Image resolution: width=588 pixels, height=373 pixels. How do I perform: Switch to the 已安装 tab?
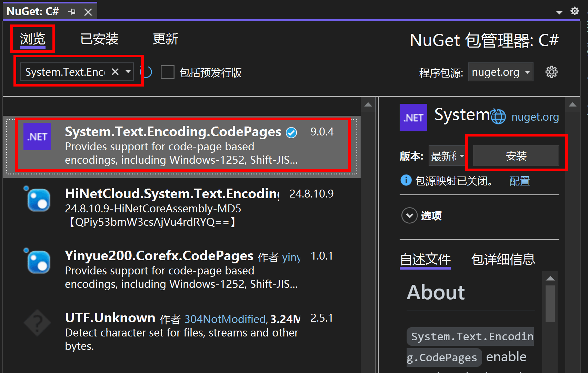[x=99, y=39]
